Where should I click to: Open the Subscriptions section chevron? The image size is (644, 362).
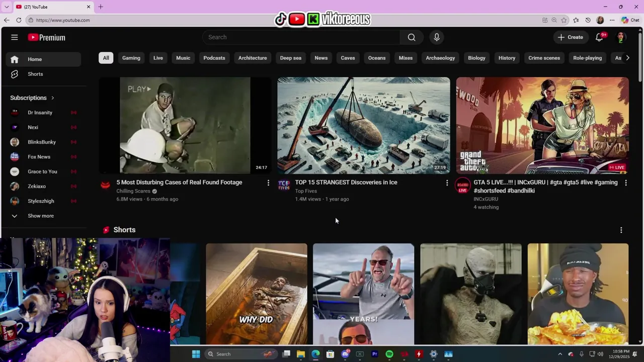(52, 98)
